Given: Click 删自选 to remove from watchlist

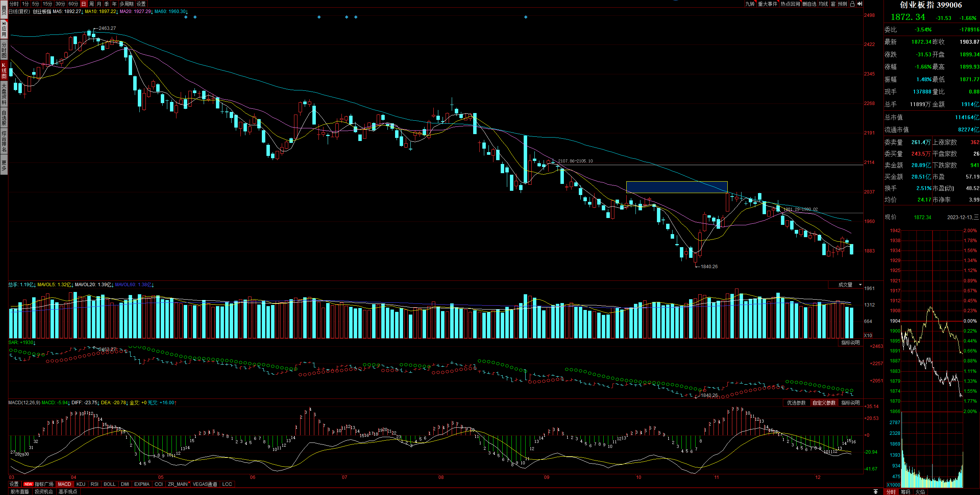Looking at the screenshot, I should coord(809,4).
